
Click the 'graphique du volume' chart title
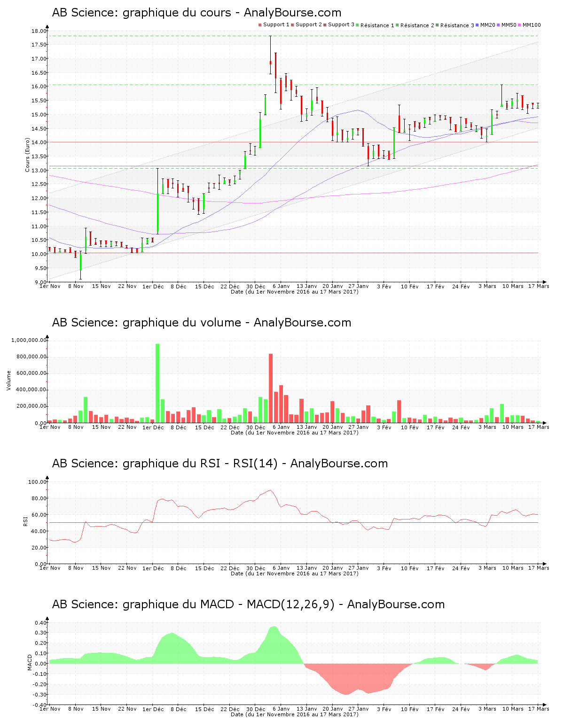[x=202, y=323]
